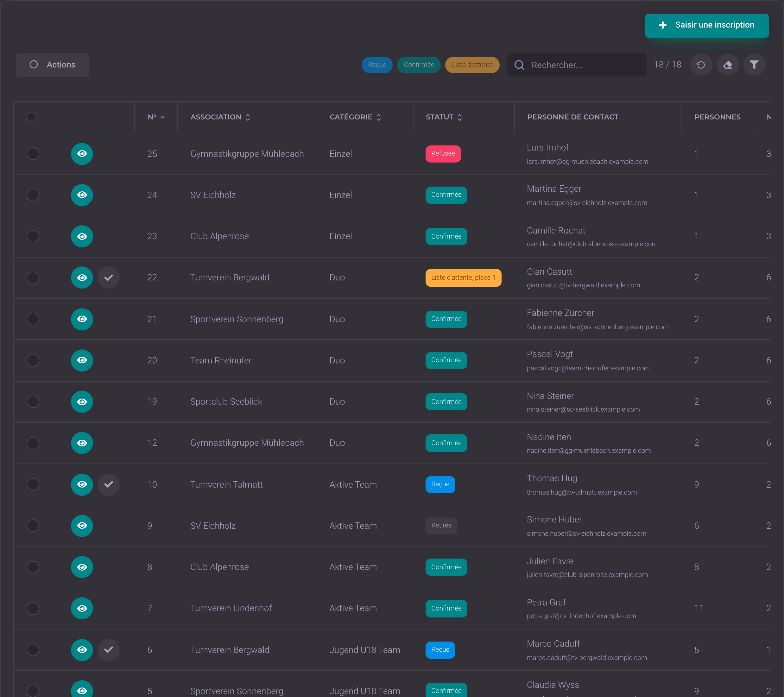This screenshot has height=697, width=784.
Task: Select row 24 SV Eichholz checkbox
Action: click(x=33, y=195)
